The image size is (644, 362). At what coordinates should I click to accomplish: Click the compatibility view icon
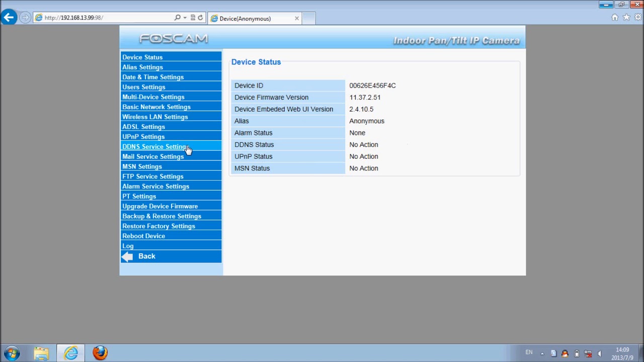tap(193, 18)
